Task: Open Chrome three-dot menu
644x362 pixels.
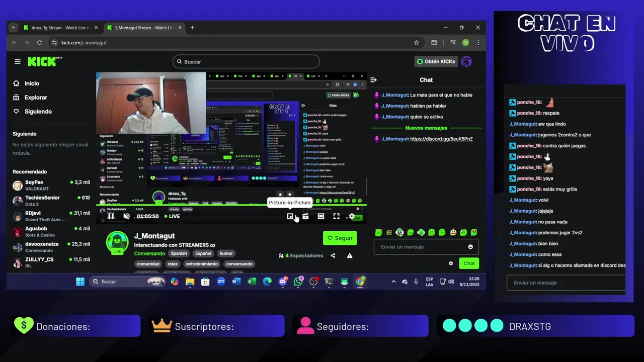Action: (x=478, y=43)
